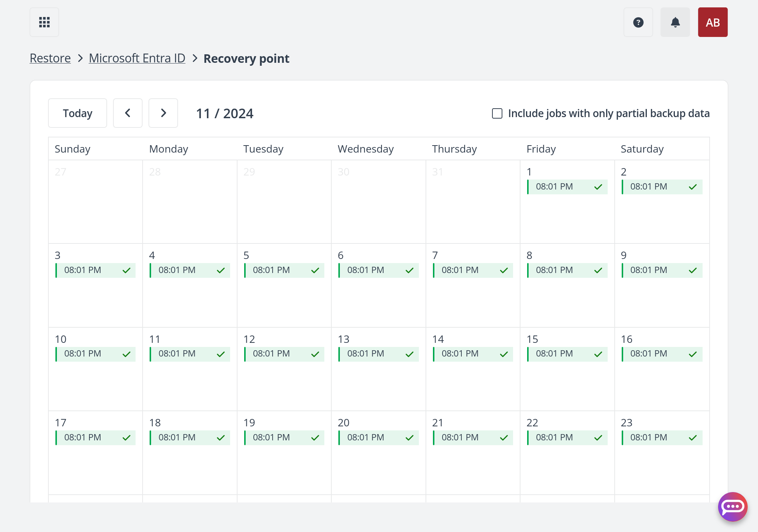The image size is (758, 532).
Task: Click the Recovery point breadcrumb title
Action: [246, 59]
